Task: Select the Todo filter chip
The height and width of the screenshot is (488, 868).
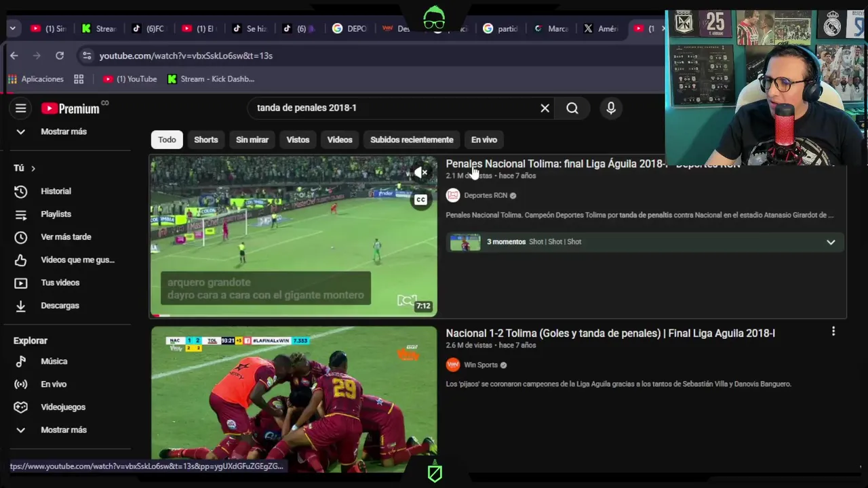Action: (167, 140)
